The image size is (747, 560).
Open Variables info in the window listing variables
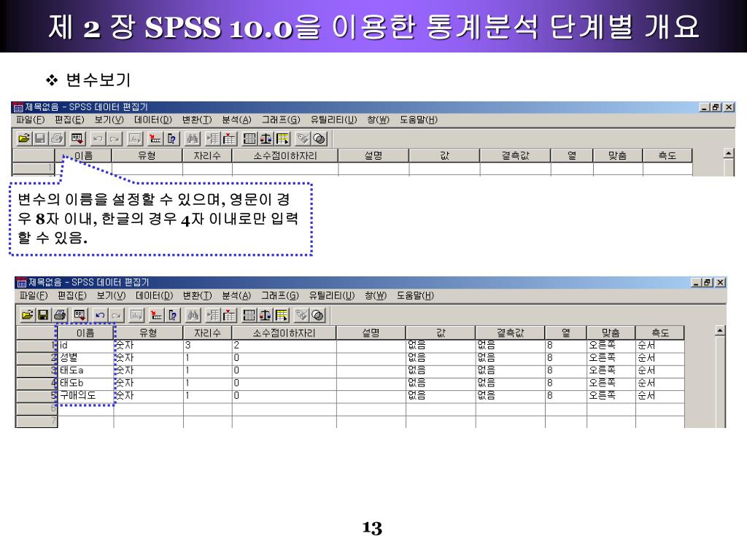tap(172, 315)
